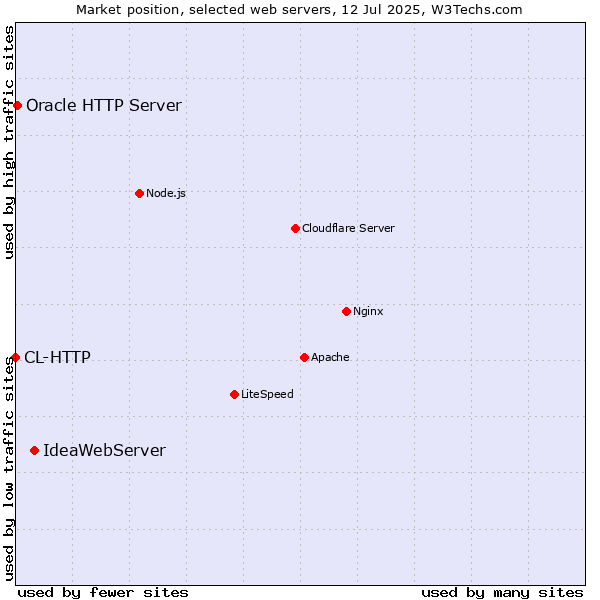
Task: Select the 'IdeaWebServer' label text
Action: click(x=104, y=450)
